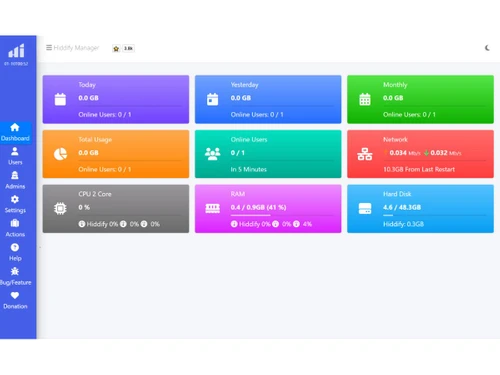Click the Hiddify Manager title text

click(x=76, y=48)
